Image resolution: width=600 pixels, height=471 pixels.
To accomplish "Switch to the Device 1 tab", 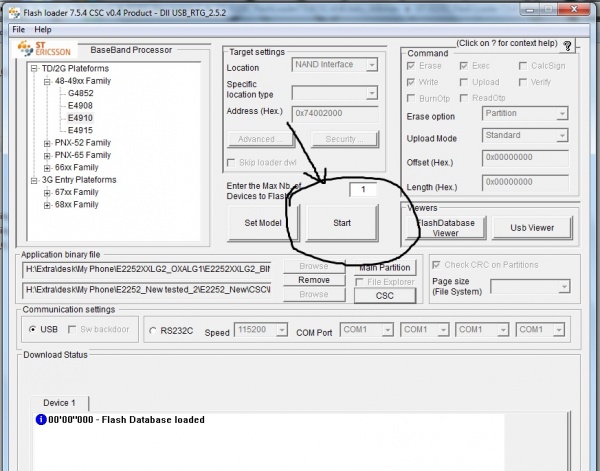I will coord(59,403).
